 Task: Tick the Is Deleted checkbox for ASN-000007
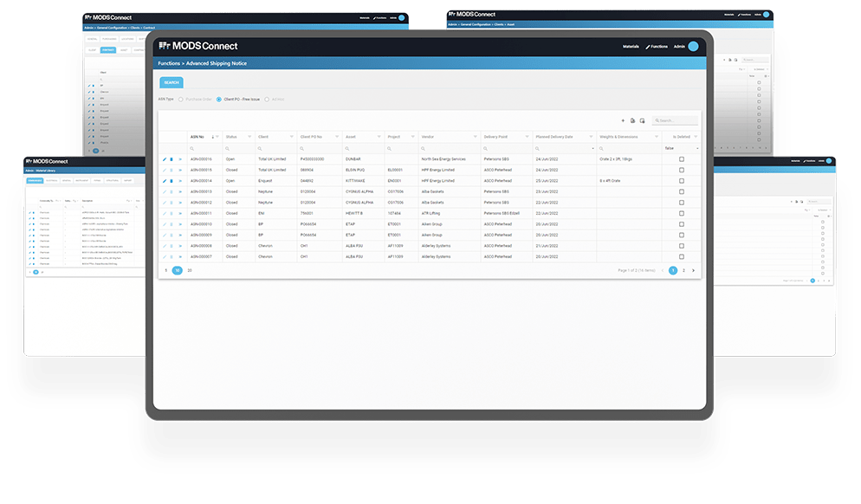tap(682, 257)
